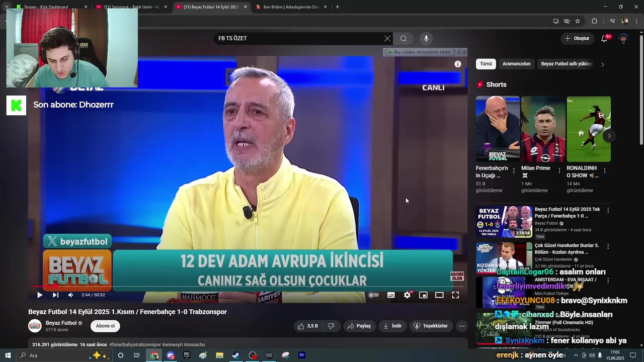This screenshot has height=362, width=644.
Task: Open YouTube notifications bell
Action: 604,38
